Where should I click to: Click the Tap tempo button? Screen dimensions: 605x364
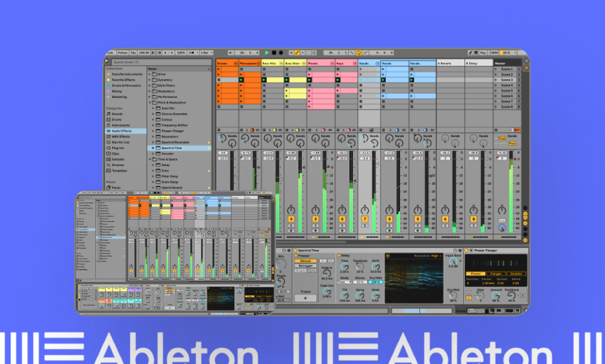tap(133, 52)
